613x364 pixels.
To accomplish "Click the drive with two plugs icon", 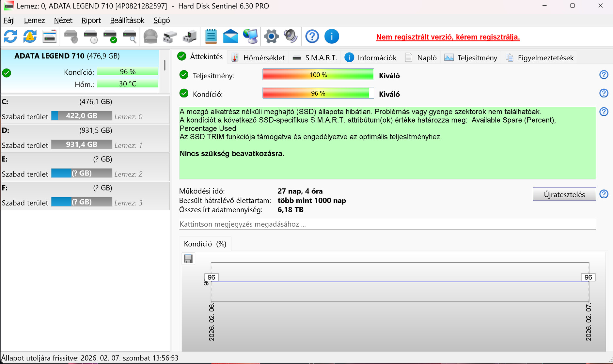I will coord(170,36).
